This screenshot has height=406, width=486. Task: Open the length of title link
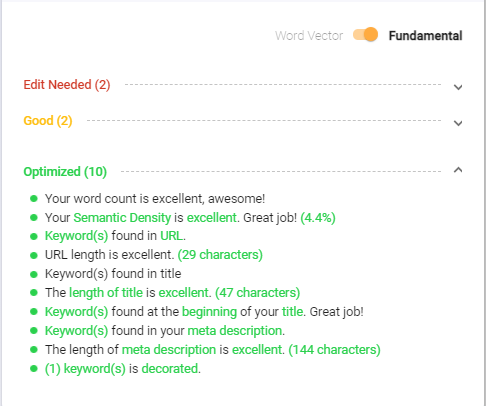[x=106, y=293]
